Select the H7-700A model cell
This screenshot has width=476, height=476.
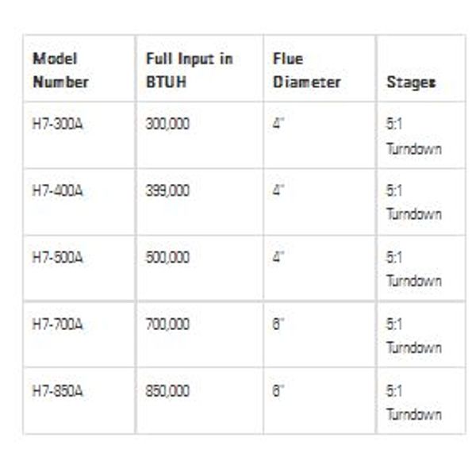[57, 324]
